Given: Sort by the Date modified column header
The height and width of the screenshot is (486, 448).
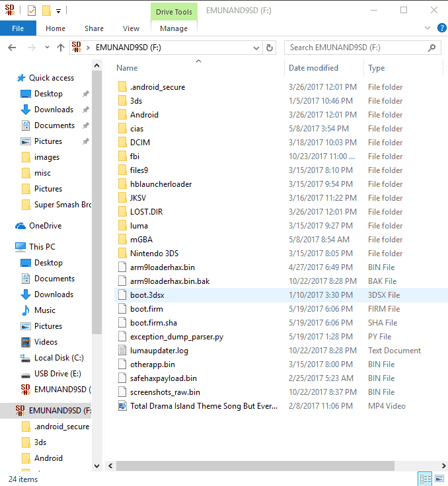Looking at the screenshot, I should click(x=313, y=68).
